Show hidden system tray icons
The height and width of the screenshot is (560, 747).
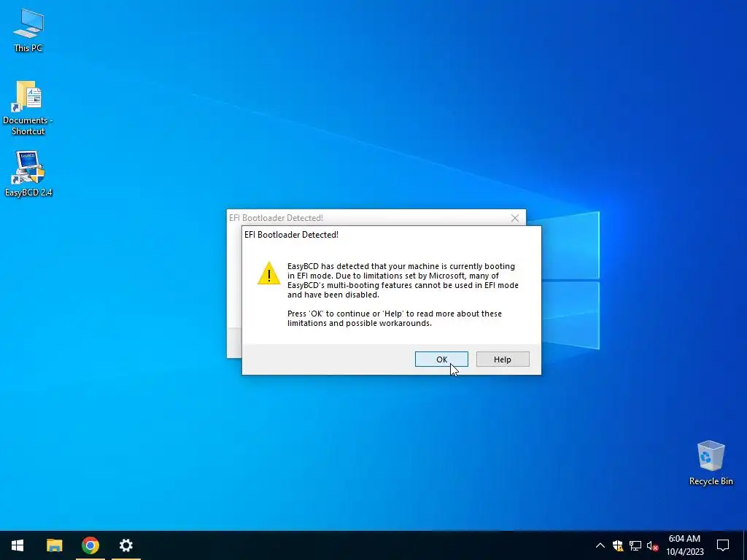click(x=600, y=545)
